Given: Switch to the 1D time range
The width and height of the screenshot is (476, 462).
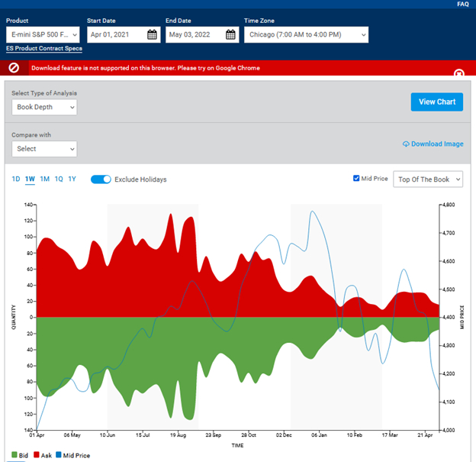Looking at the screenshot, I should point(16,179).
